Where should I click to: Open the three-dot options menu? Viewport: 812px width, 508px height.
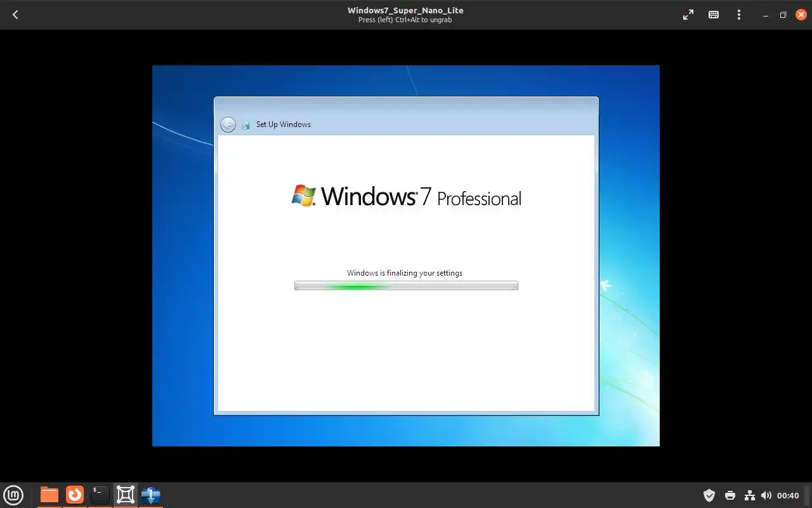739,15
